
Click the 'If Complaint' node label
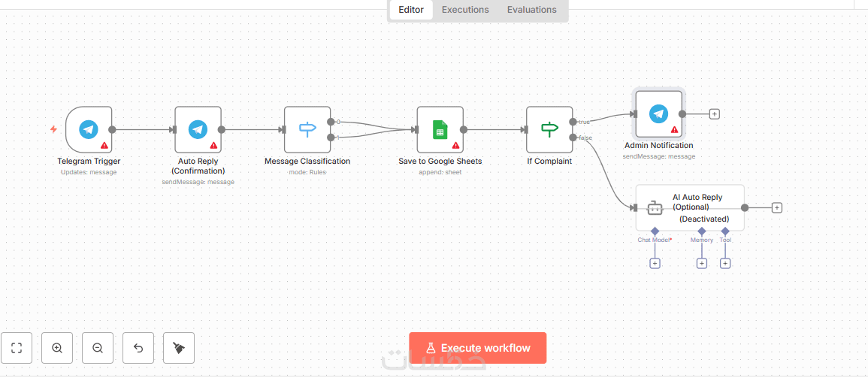click(x=549, y=162)
